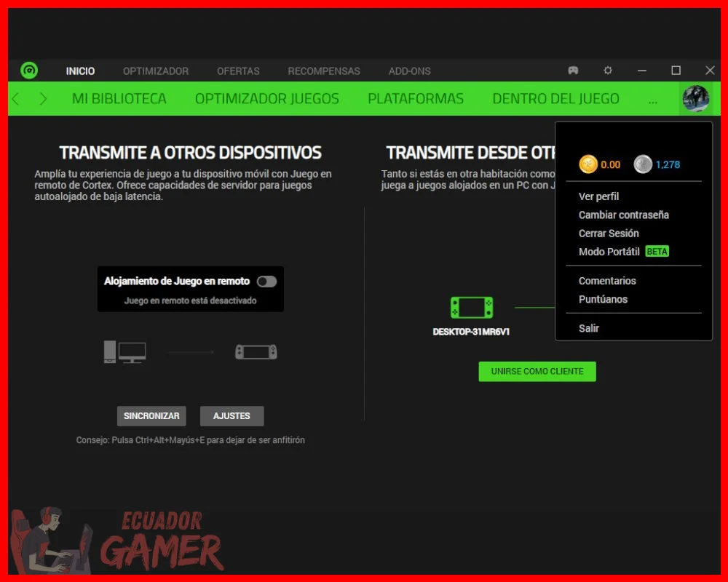This screenshot has width=728, height=582.
Task: Close the Cortex window
Action: [x=710, y=71]
